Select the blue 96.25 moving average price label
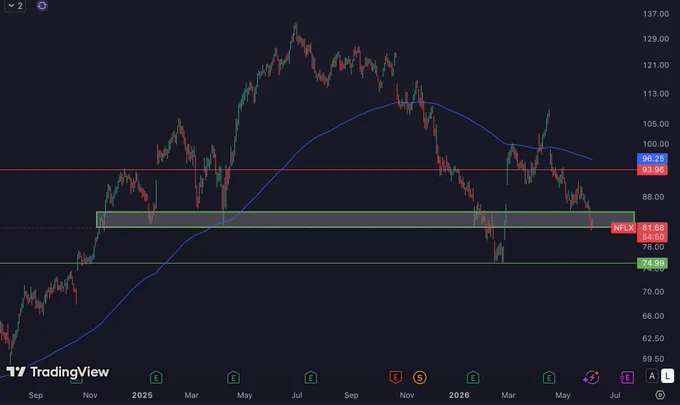This screenshot has height=405, width=680. tap(652, 159)
